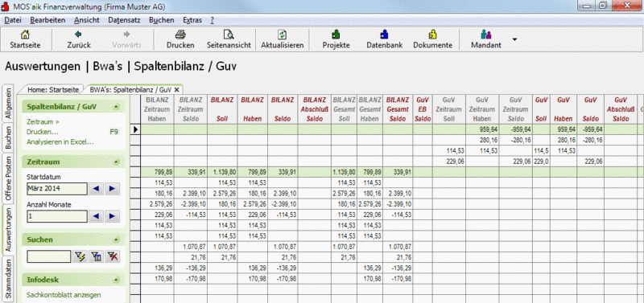This screenshot has height=303, width=644.
Task: Refresh data with Aktualisieren
Action: click(283, 35)
